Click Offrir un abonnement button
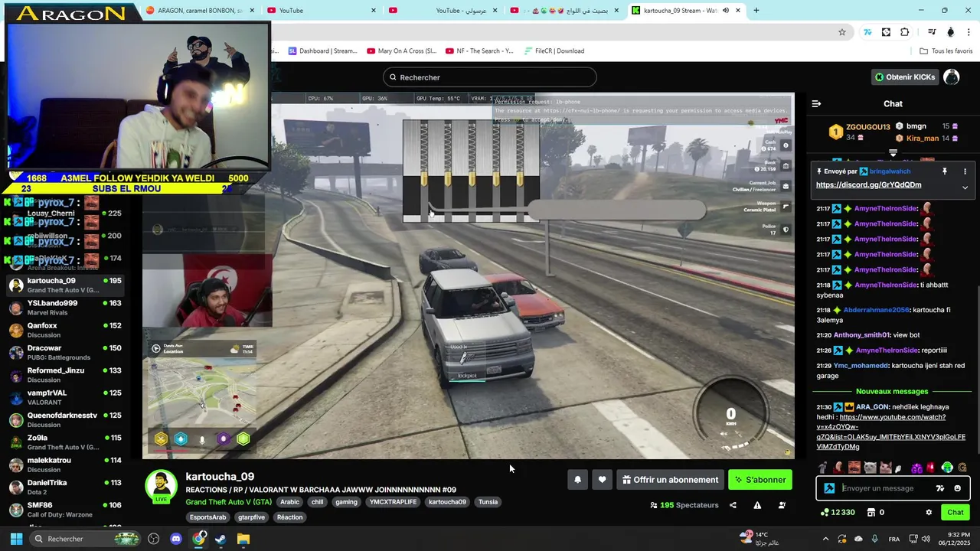The width and height of the screenshot is (980, 551). point(670,480)
